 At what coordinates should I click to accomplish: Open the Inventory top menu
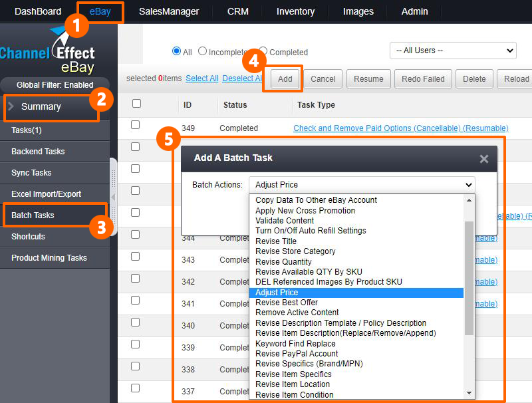(x=295, y=11)
